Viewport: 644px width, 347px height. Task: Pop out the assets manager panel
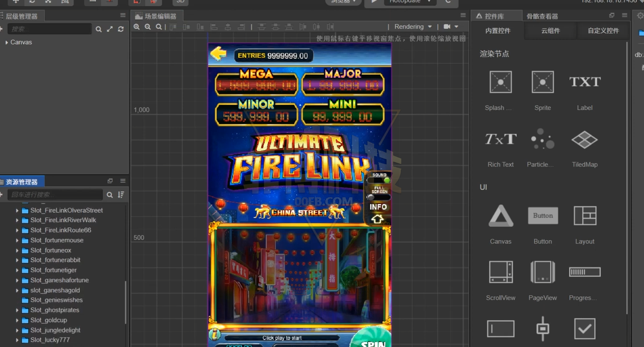click(x=110, y=181)
